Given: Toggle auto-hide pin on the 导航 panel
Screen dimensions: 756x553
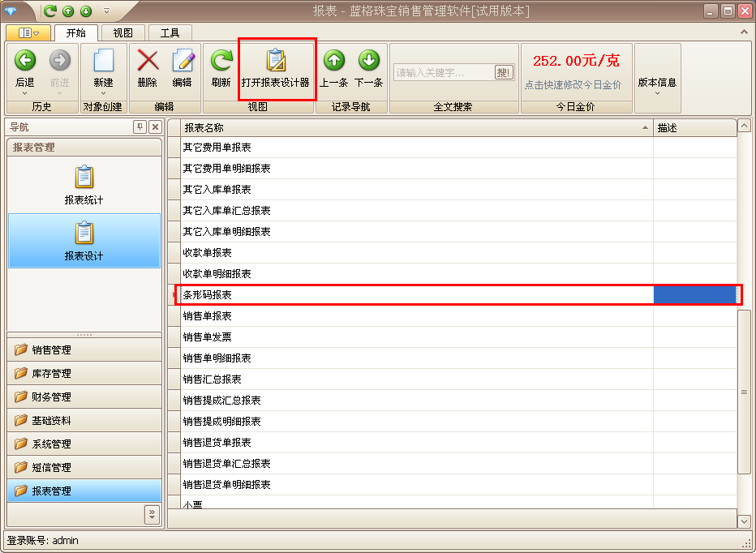Looking at the screenshot, I should 140,126.
